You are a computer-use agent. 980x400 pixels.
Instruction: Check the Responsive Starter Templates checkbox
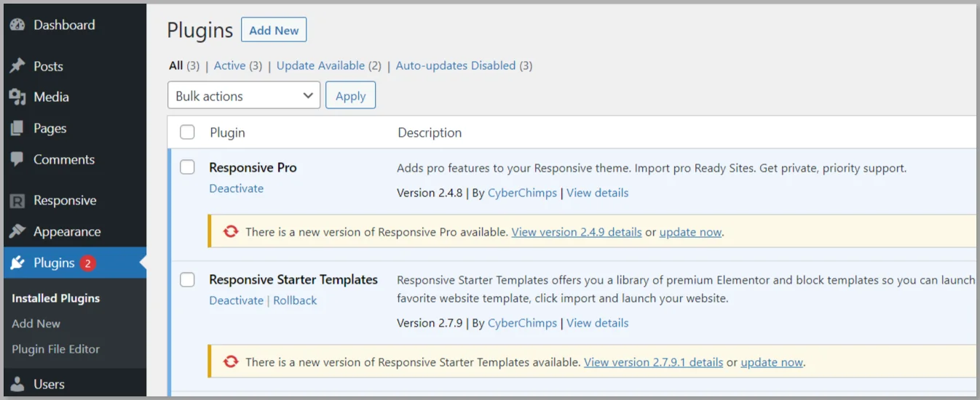coord(187,279)
